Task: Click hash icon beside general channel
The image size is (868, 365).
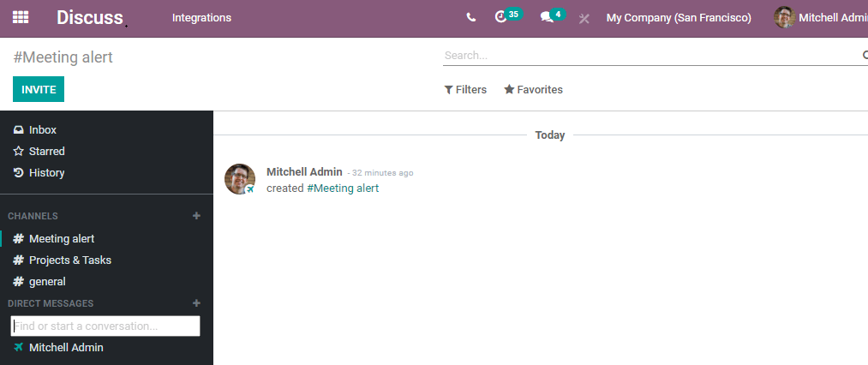Action: coord(18,282)
